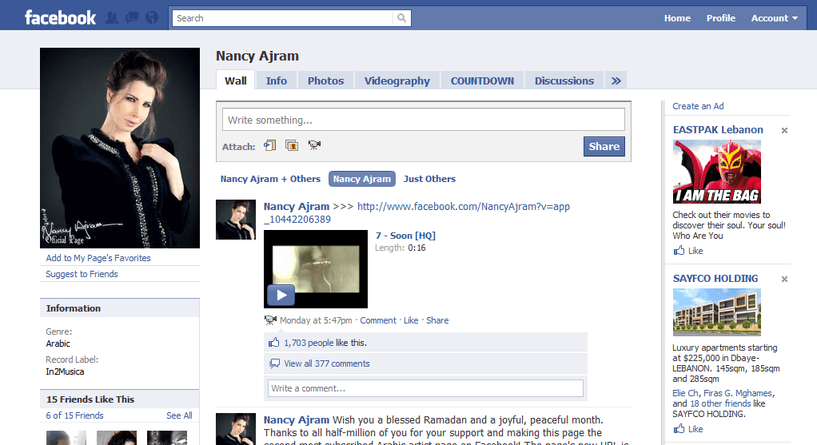
Task: Attach a video using the camera icon
Action: coord(314,145)
